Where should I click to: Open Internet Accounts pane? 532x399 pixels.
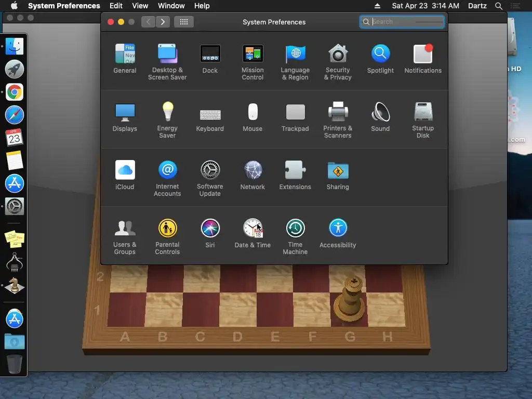coord(167,179)
